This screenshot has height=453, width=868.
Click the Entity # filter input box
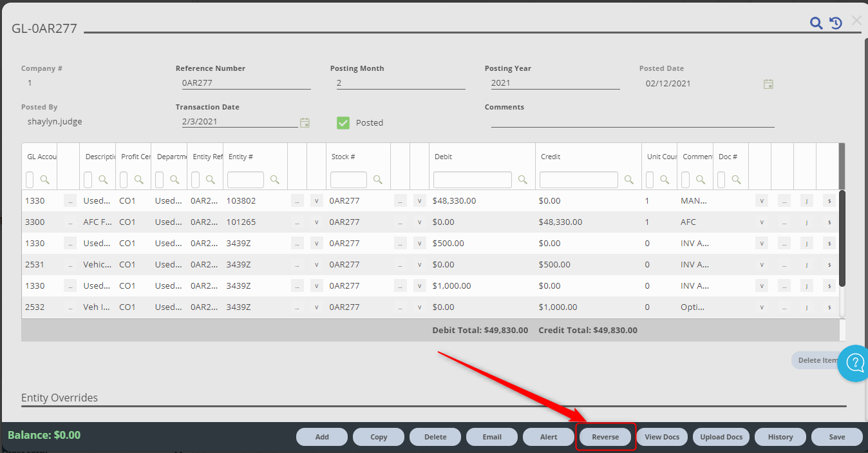pyautogui.click(x=245, y=180)
